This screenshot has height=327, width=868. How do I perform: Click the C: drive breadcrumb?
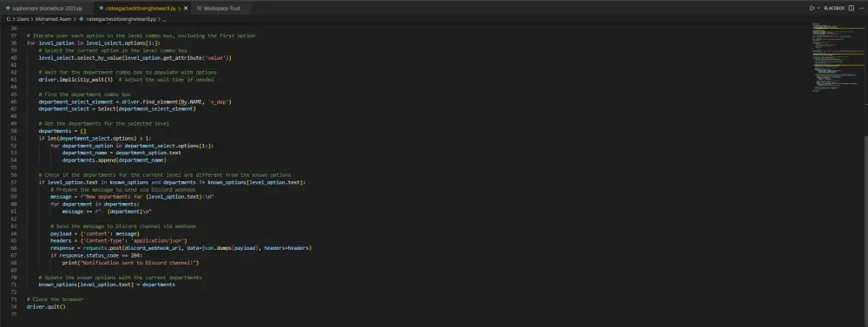click(9, 19)
